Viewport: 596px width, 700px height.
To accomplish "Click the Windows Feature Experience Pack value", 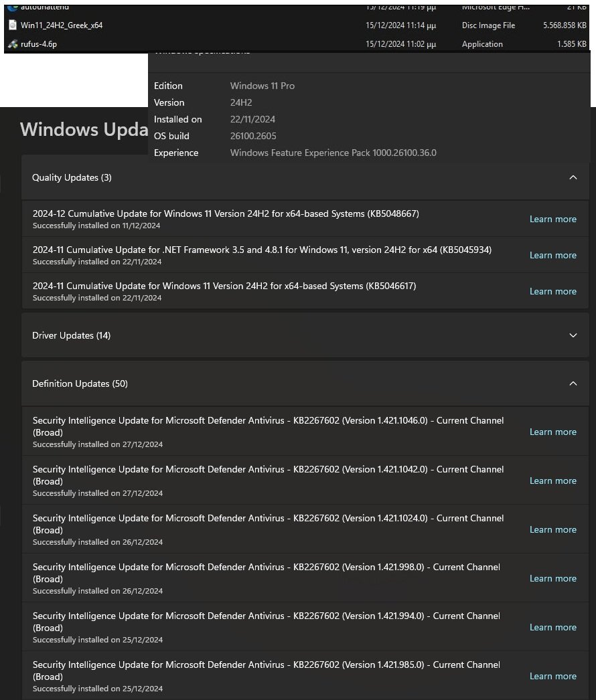I will pyautogui.click(x=333, y=153).
